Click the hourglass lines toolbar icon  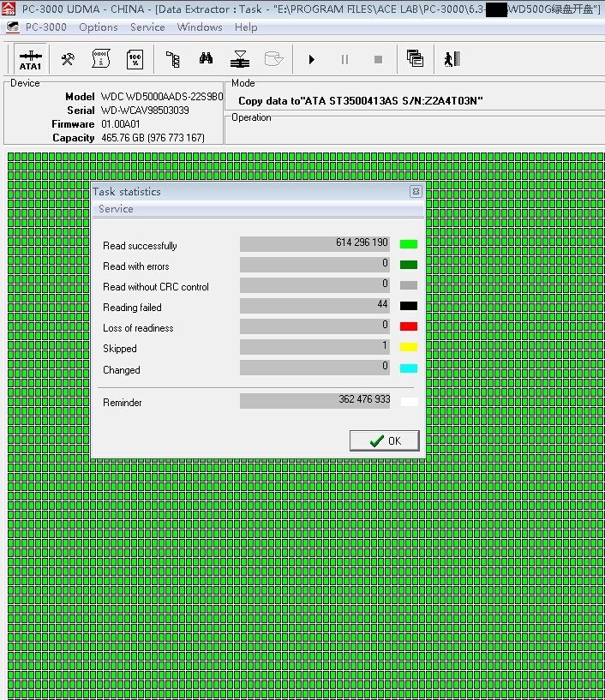click(240, 59)
